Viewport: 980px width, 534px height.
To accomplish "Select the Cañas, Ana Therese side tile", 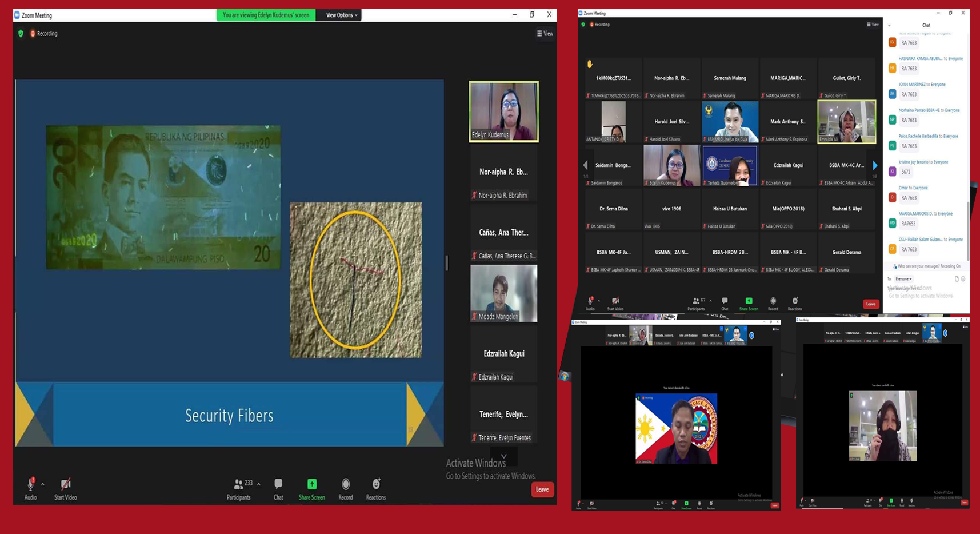I will (x=503, y=233).
